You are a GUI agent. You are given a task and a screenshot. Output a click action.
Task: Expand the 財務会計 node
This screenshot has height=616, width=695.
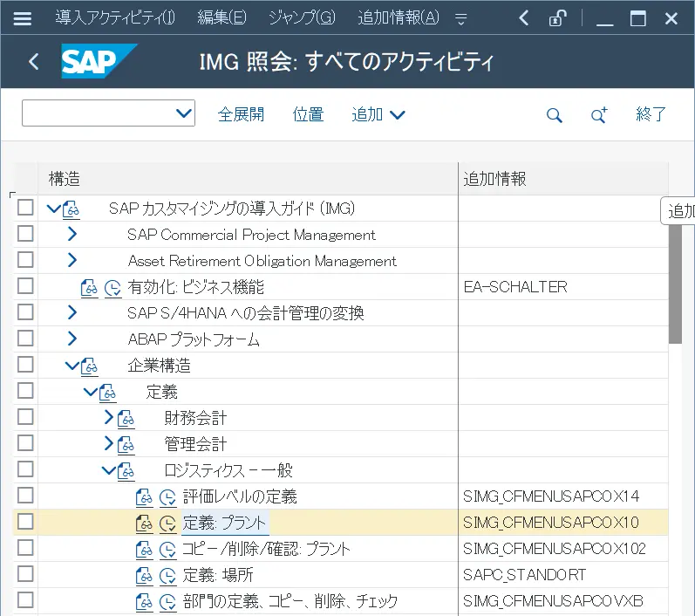pos(109,417)
